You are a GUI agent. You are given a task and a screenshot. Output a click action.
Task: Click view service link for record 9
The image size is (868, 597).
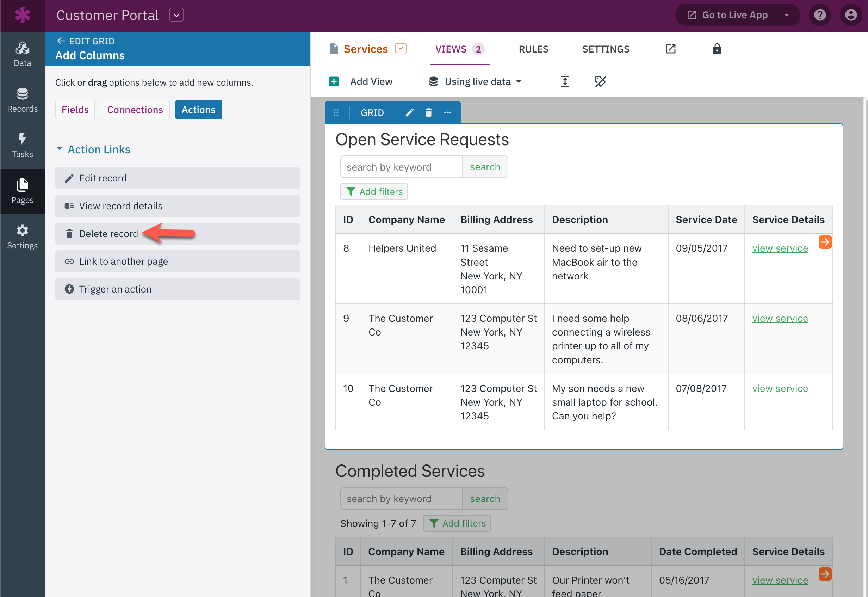[780, 318]
